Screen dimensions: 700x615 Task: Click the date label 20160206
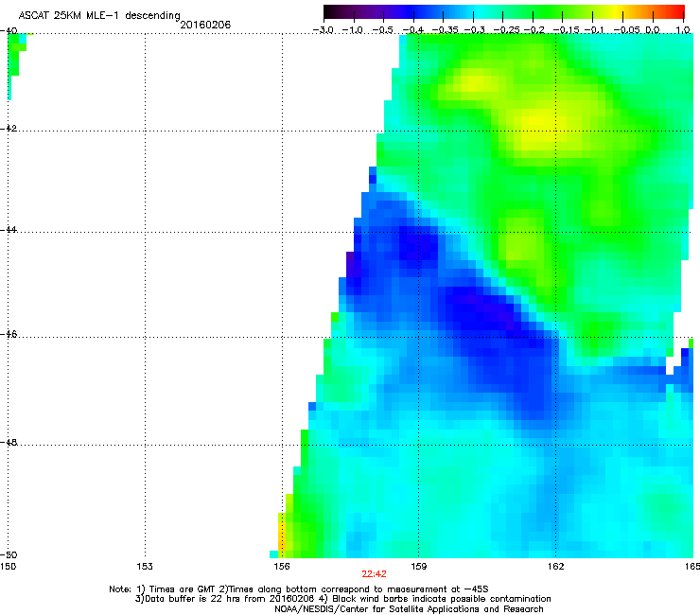coord(205,25)
